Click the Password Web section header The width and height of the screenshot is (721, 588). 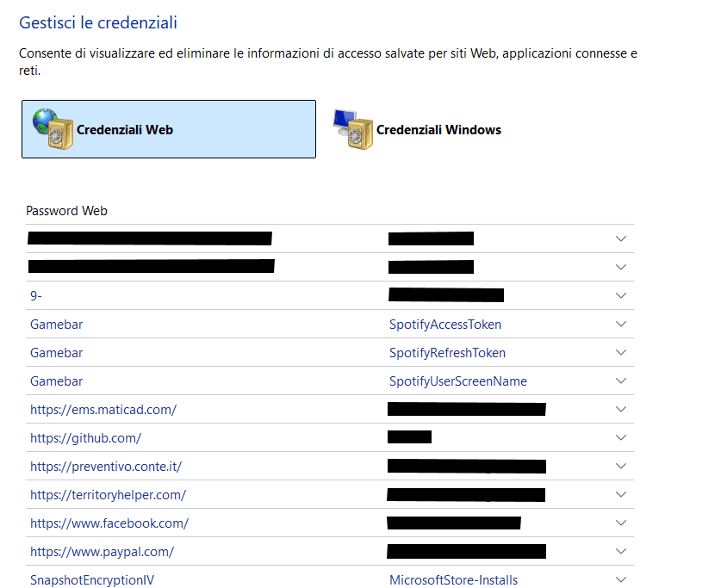66,211
